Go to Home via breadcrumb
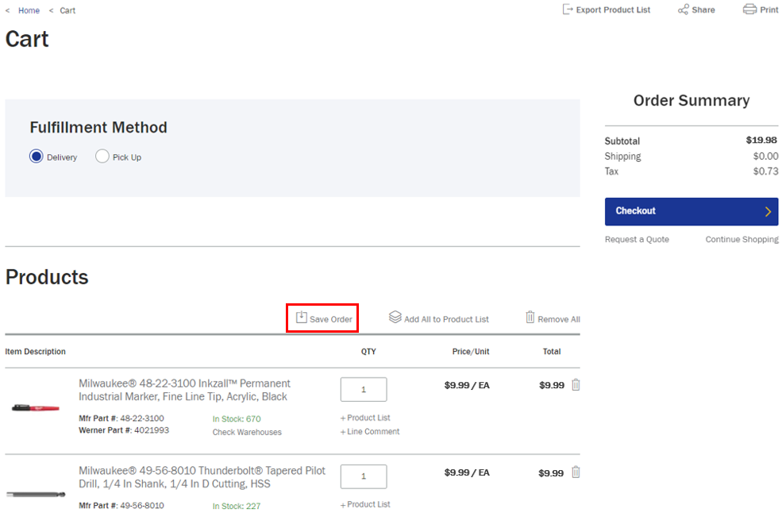This screenshot has width=782, height=532. (x=29, y=10)
